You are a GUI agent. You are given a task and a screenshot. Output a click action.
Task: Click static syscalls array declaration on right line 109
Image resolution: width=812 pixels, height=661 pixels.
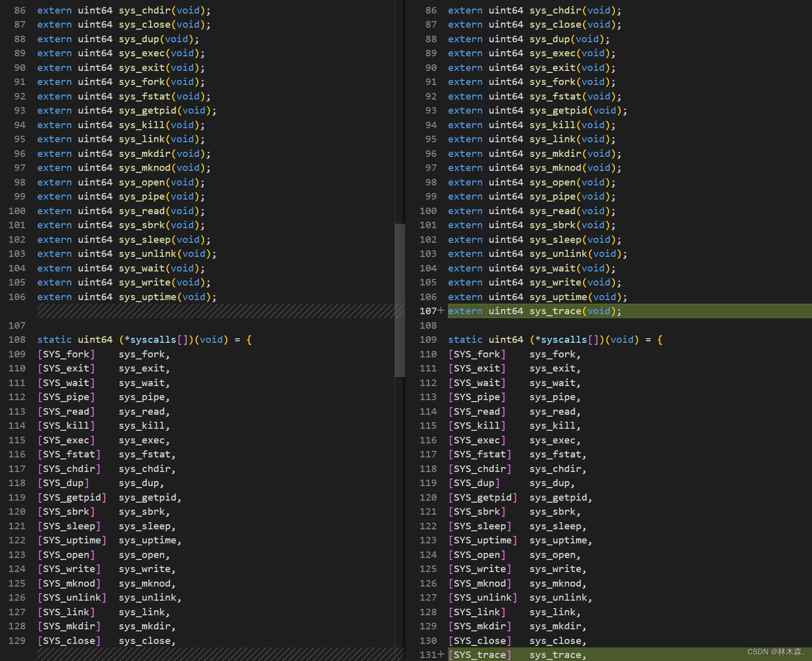[555, 340]
